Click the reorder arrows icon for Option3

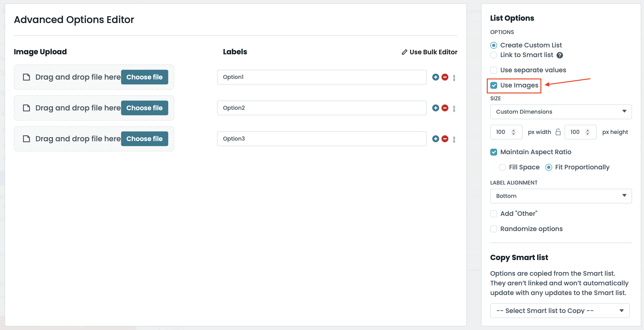454,139
